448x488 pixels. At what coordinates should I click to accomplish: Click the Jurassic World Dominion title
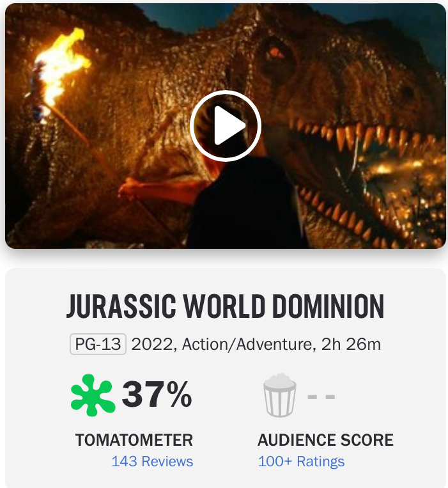pos(226,306)
